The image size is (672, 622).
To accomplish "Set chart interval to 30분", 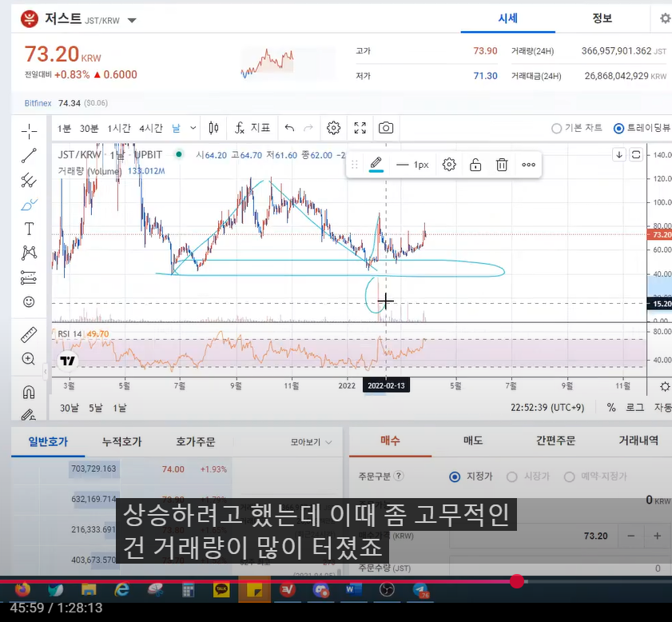I will pos(89,128).
